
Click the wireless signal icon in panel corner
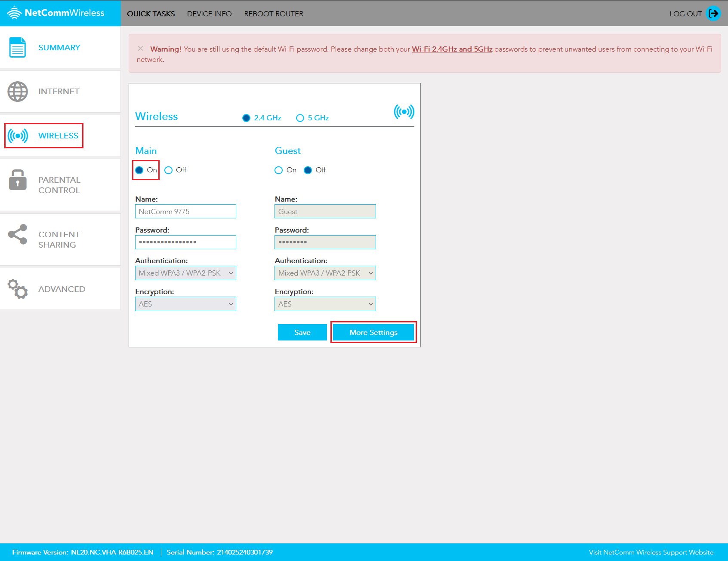pos(404,111)
